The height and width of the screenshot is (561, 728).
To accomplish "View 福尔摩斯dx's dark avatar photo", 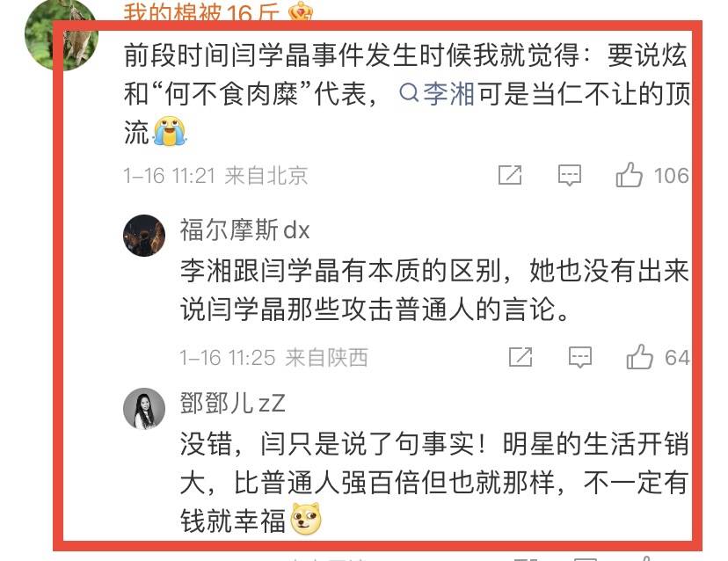I will point(144,236).
